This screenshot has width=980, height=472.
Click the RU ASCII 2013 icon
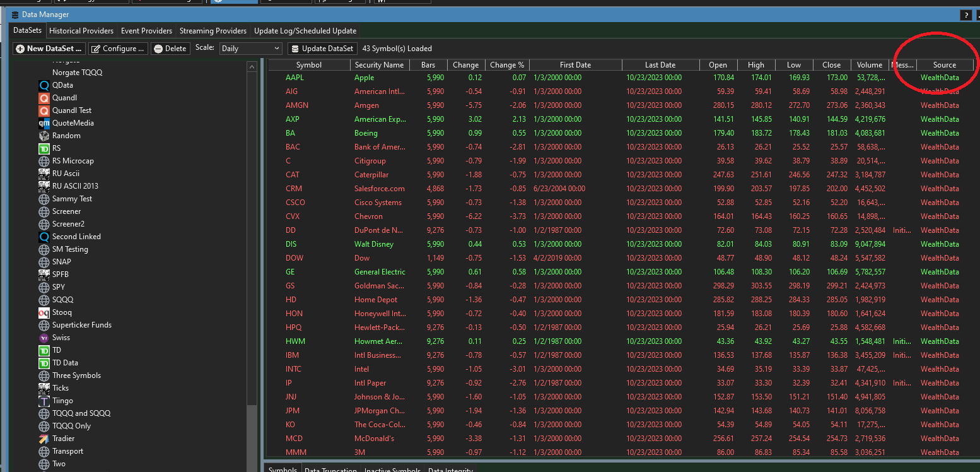[44, 186]
